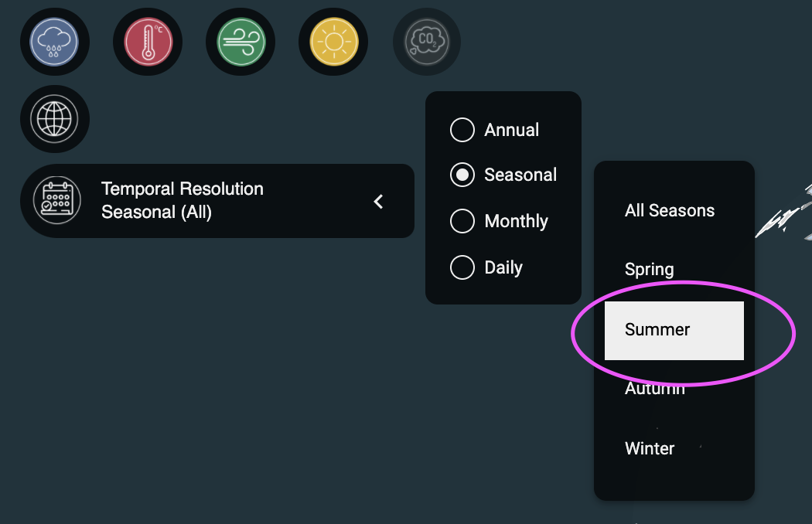812x524 pixels.
Task: Select the red temperature thermometer icon
Action: (x=148, y=42)
